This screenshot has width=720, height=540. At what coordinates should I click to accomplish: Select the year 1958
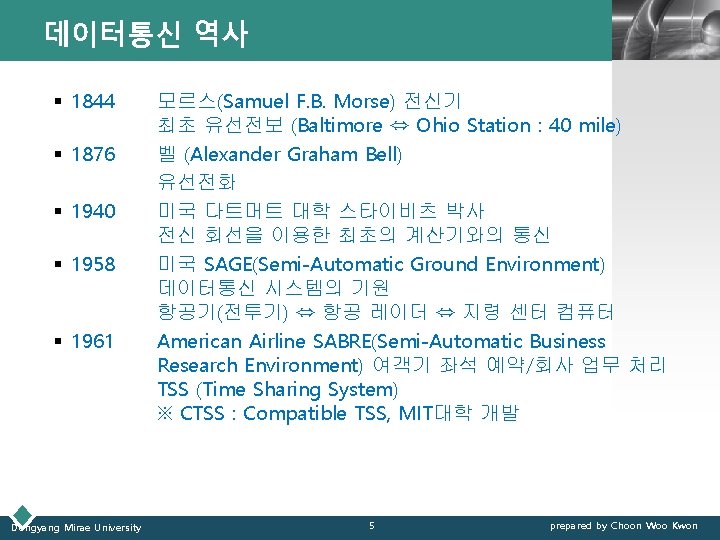[x=93, y=264]
